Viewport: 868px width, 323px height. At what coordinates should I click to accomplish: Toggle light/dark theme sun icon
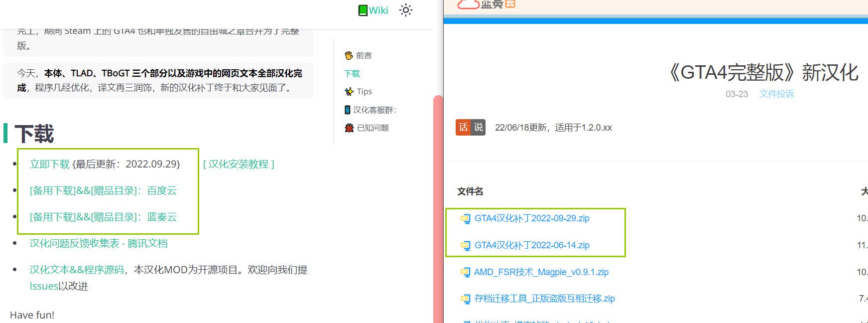pos(406,10)
